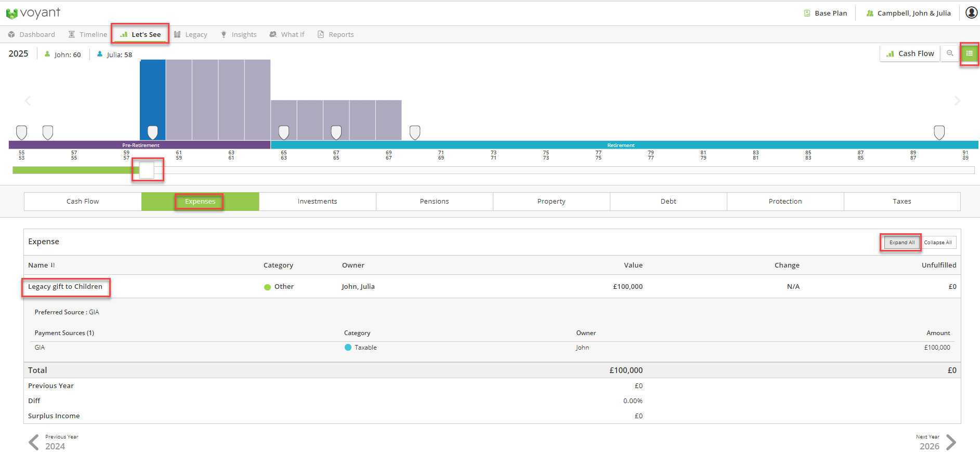The image size is (980, 452).
Task: Click the last event marker near age 90
Action: (939, 132)
